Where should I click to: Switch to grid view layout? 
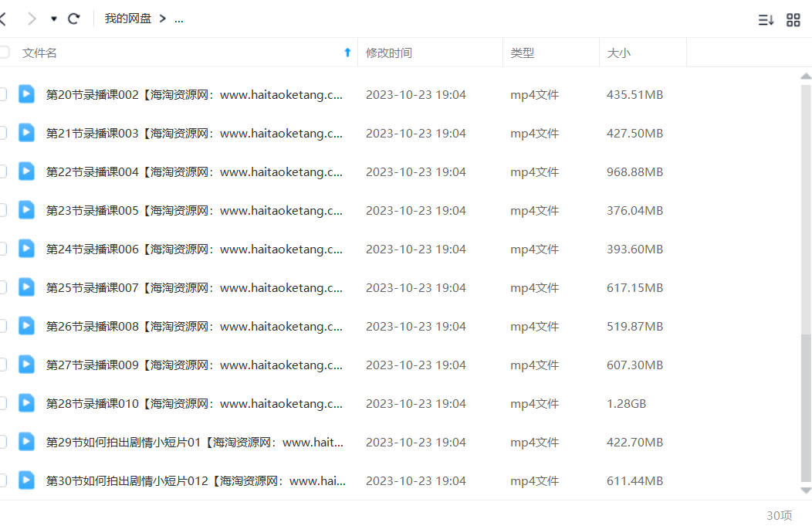[793, 20]
